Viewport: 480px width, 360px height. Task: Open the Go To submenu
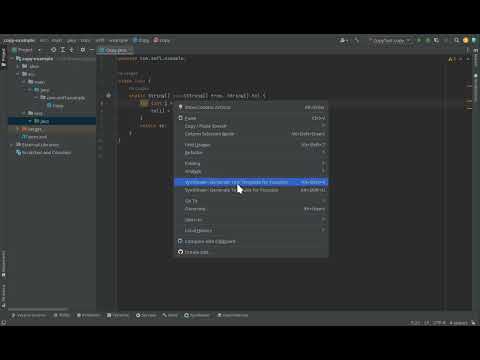[x=251, y=201]
